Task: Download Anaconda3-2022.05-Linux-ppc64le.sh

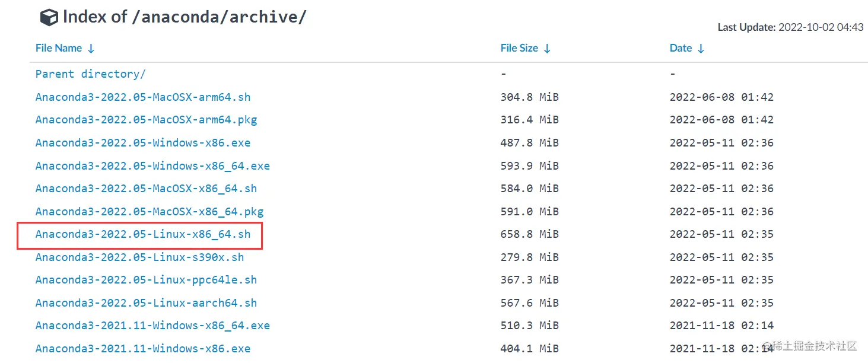Action: 147,280
